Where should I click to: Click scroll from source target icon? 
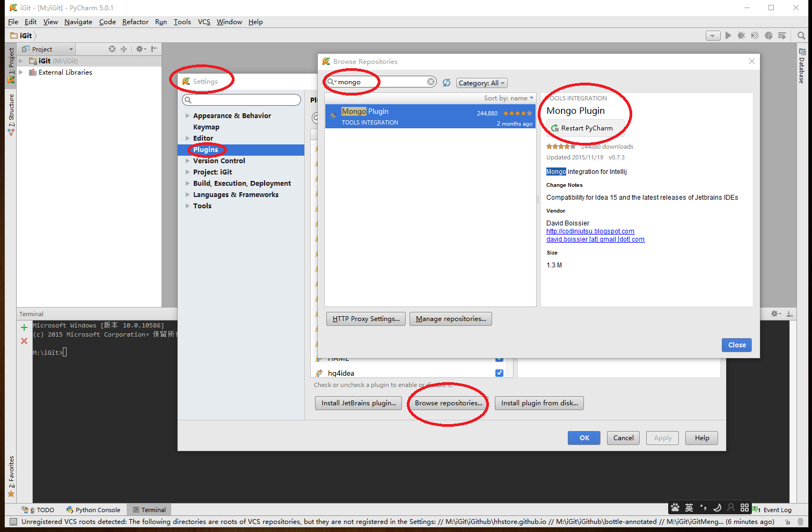click(x=112, y=49)
